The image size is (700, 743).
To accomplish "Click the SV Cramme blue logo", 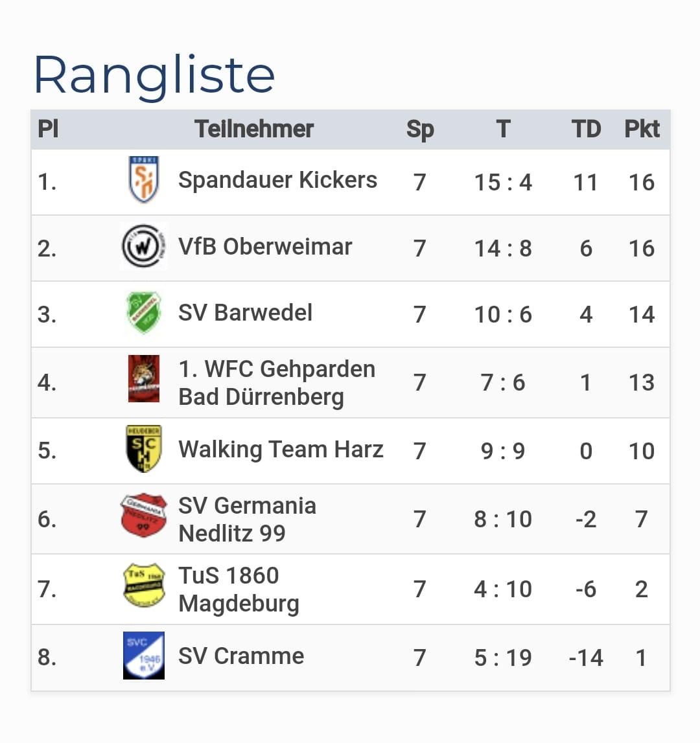I will click(x=144, y=656).
